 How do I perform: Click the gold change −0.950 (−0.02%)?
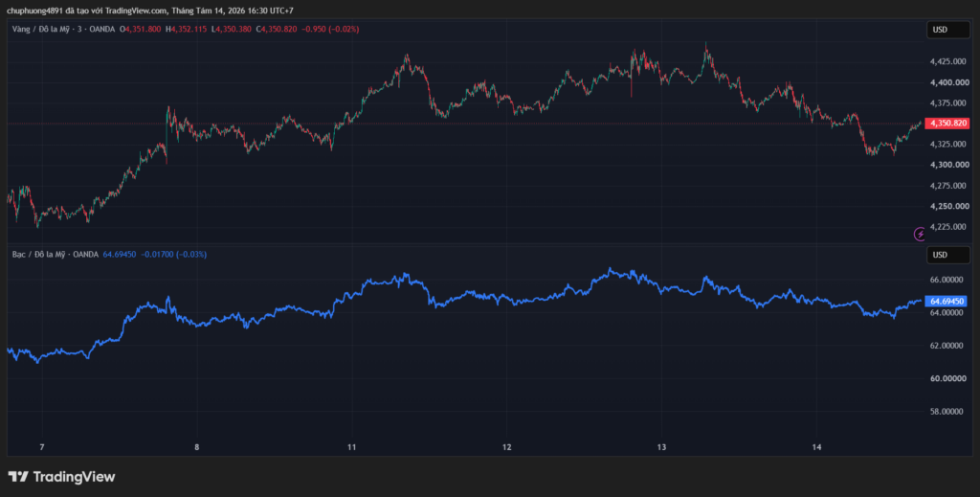[330, 29]
